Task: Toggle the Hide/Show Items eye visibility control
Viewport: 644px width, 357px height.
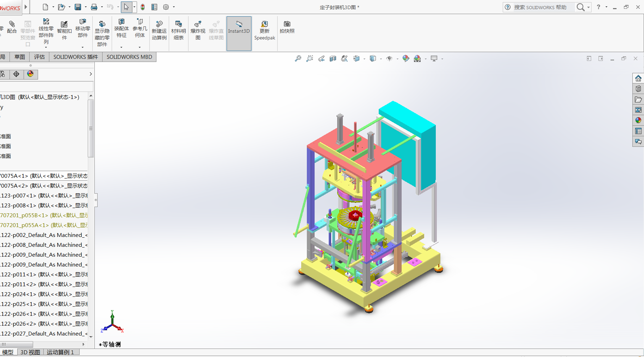Action: pyautogui.click(x=389, y=58)
